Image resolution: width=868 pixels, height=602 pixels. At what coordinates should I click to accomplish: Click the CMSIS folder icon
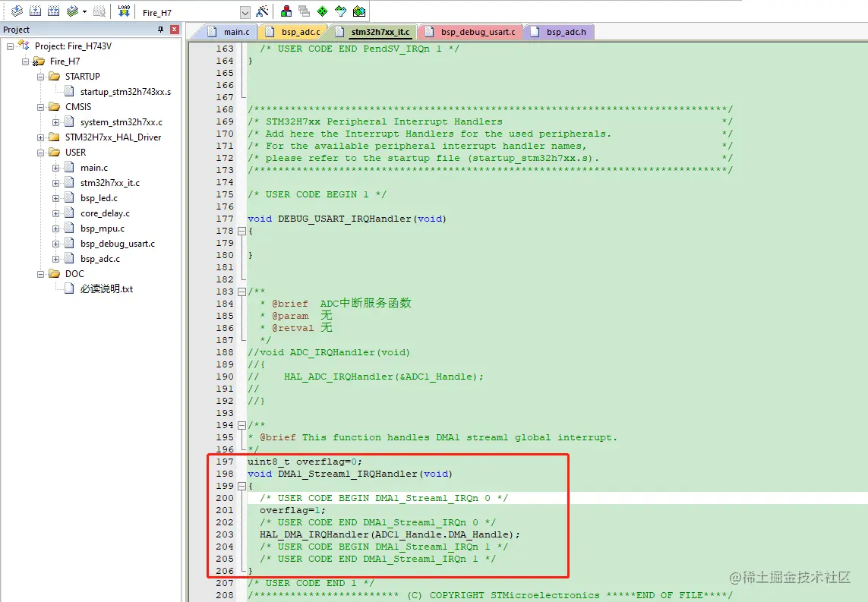[x=54, y=107]
